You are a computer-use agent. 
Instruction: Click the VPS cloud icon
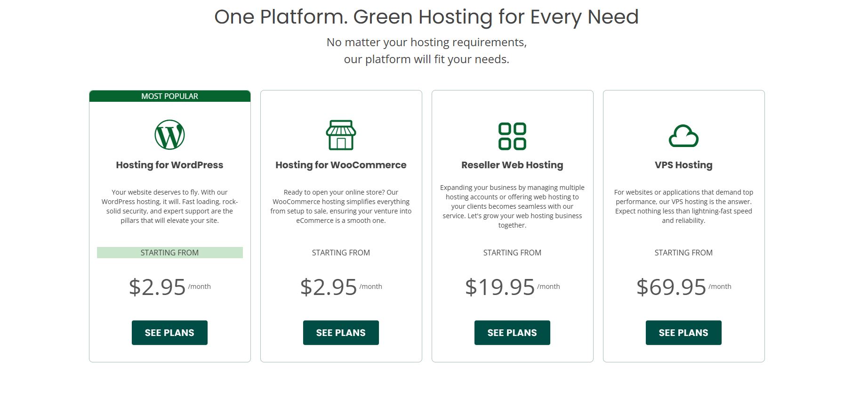coord(683,136)
